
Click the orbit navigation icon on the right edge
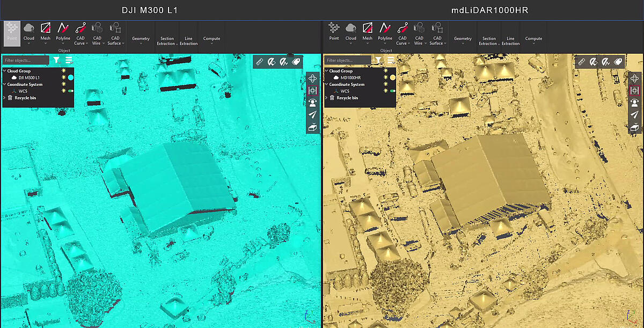(313, 78)
